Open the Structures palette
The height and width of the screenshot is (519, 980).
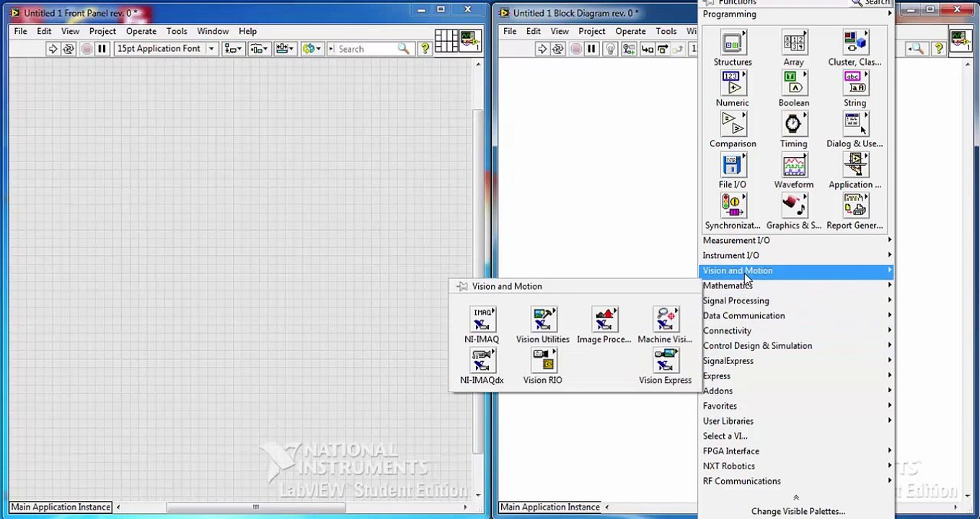point(733,43)
